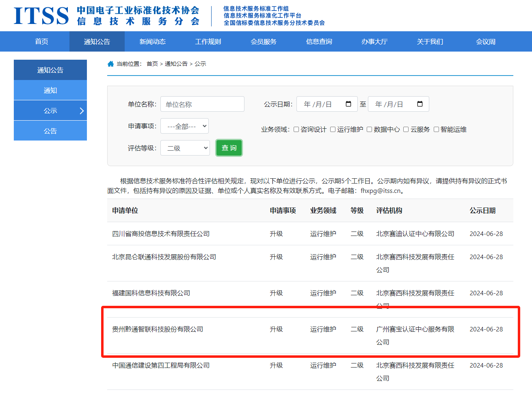This screenshot has width=532, height=398.
Task: Open 信息查询 navigation item
Action: pyautogui.click(x=319, y=41)
